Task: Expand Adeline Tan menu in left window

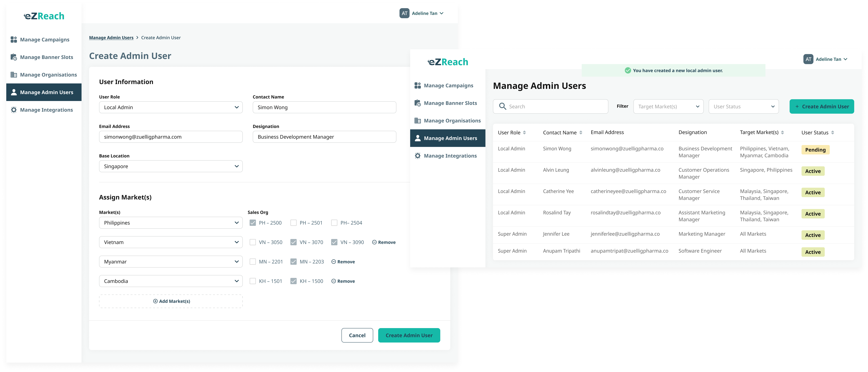Action: [441, 13]
